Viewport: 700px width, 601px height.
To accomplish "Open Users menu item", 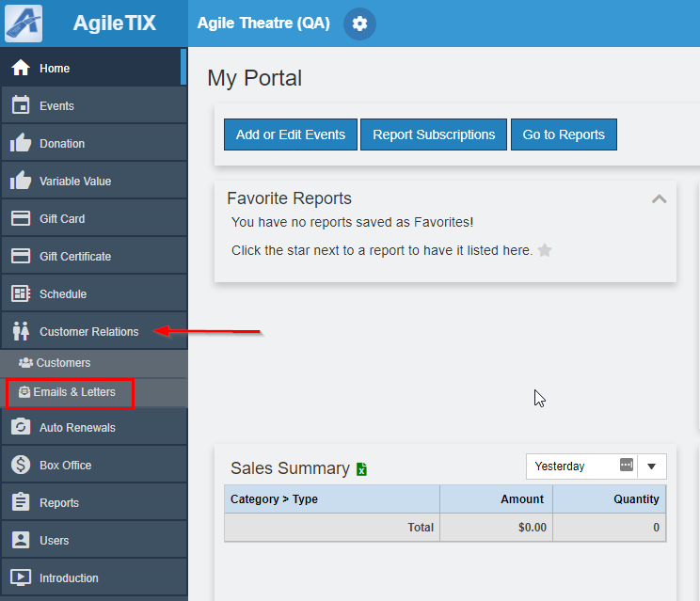I will coord(94,540).
